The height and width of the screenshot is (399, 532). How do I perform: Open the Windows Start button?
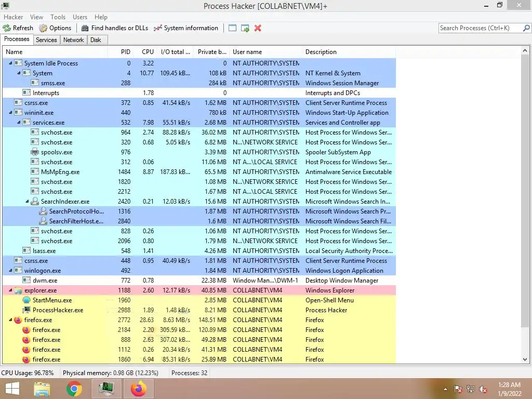pos(12,389)
